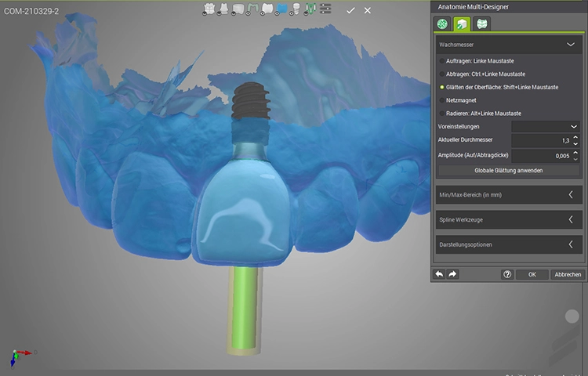Select the Auftragen radio option
This screenshot has width=588, height=376.
[441, 61]
